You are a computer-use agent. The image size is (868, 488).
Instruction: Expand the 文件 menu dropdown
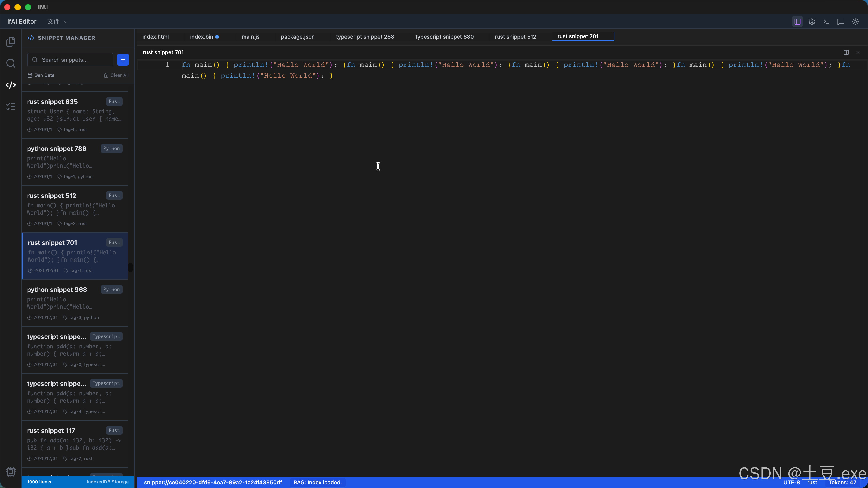point(57,21)
